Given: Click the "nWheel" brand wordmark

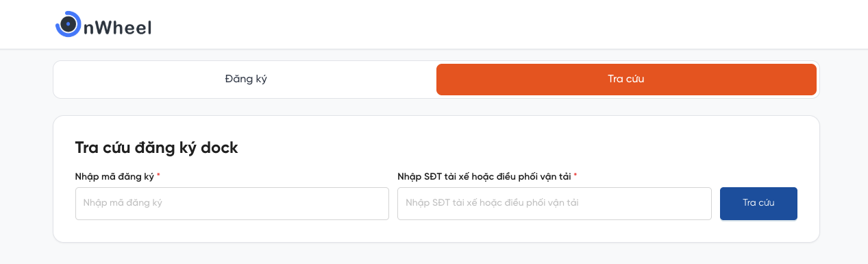Looking at the screenshot, I should (x=117, y=27).
